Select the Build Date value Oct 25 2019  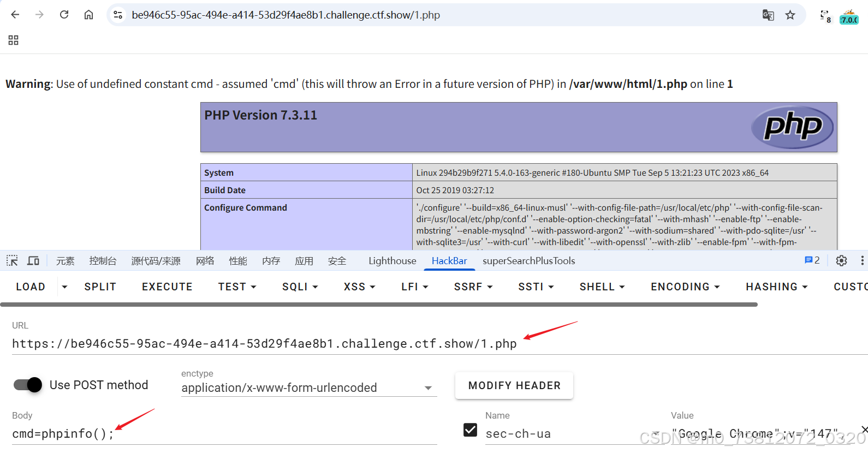455,190
